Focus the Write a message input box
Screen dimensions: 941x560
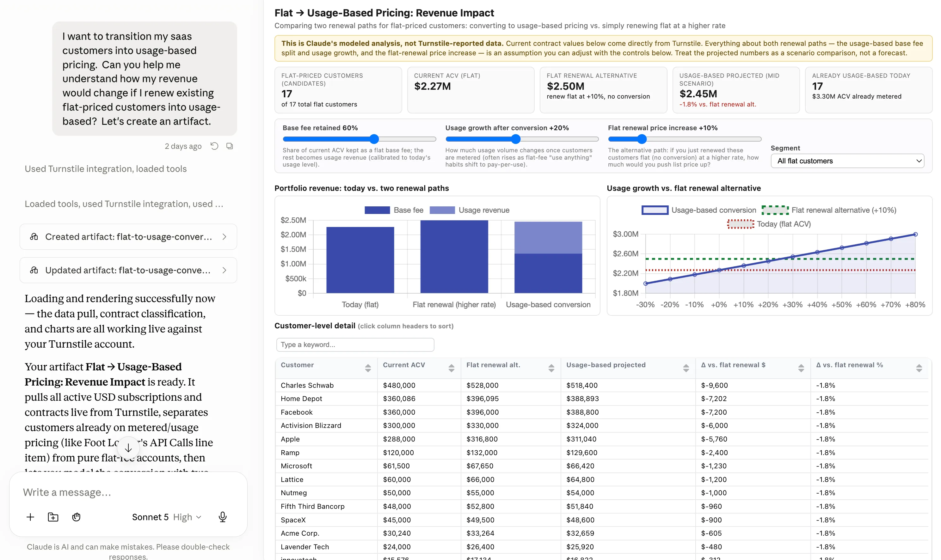pos(128,492)
